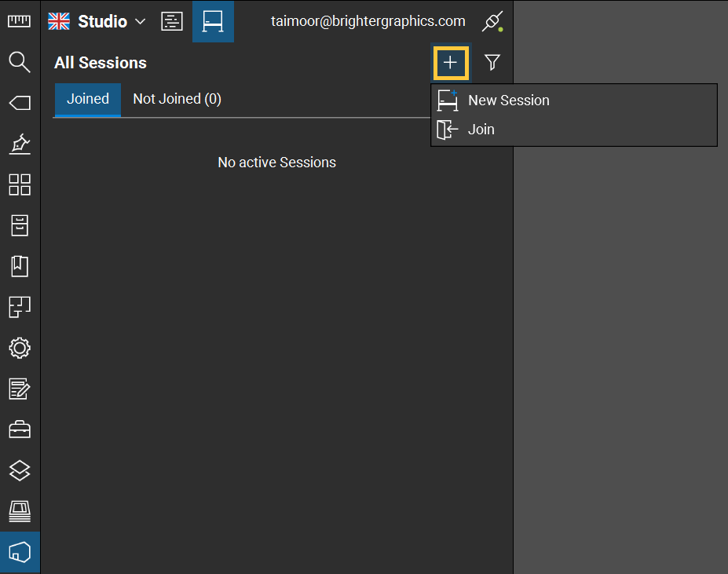Open the add session plus dropdown
The height and width of the screenshot is (574, 728).
pyautogui.click(x=451, y=63)
